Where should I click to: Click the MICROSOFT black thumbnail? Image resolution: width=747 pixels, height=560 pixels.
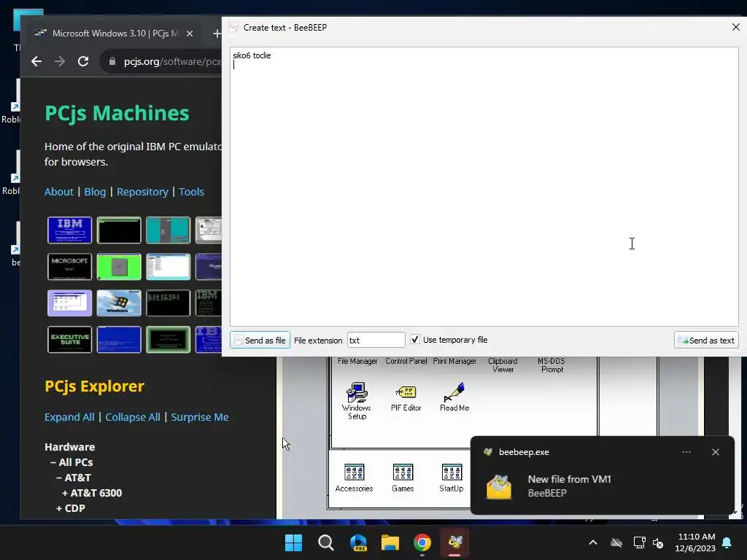click(69, 266)
